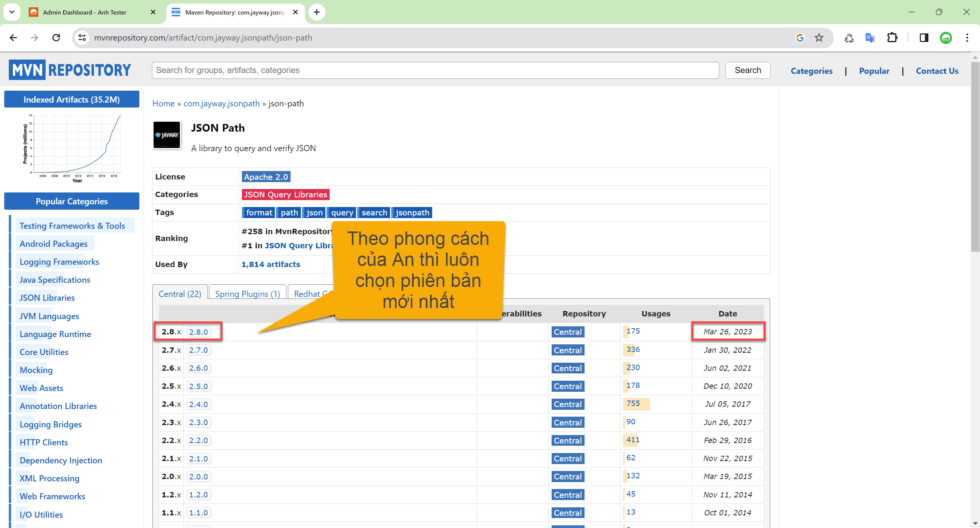Go to Home breadcrumb
This screenshot has height=528, width=980.
coord(163,103)
